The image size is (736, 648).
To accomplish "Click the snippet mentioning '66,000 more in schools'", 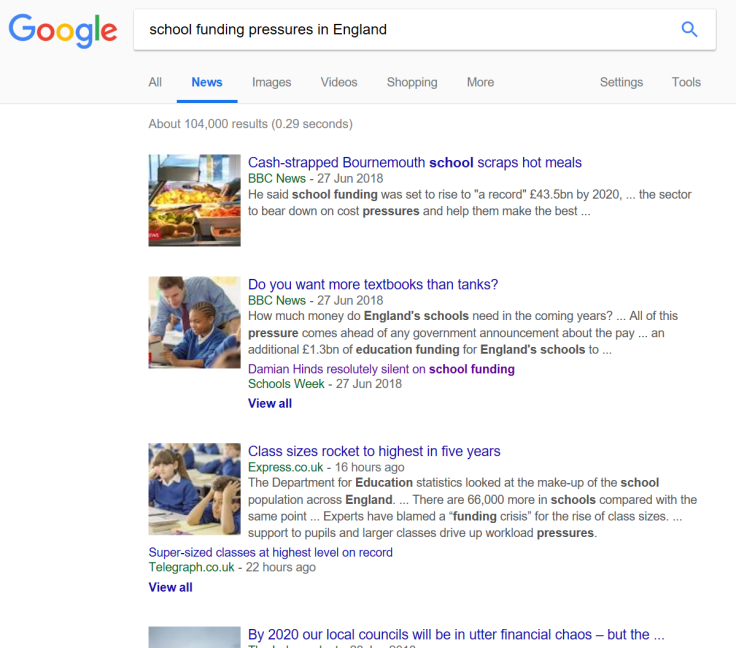I will tap(472, 508).
